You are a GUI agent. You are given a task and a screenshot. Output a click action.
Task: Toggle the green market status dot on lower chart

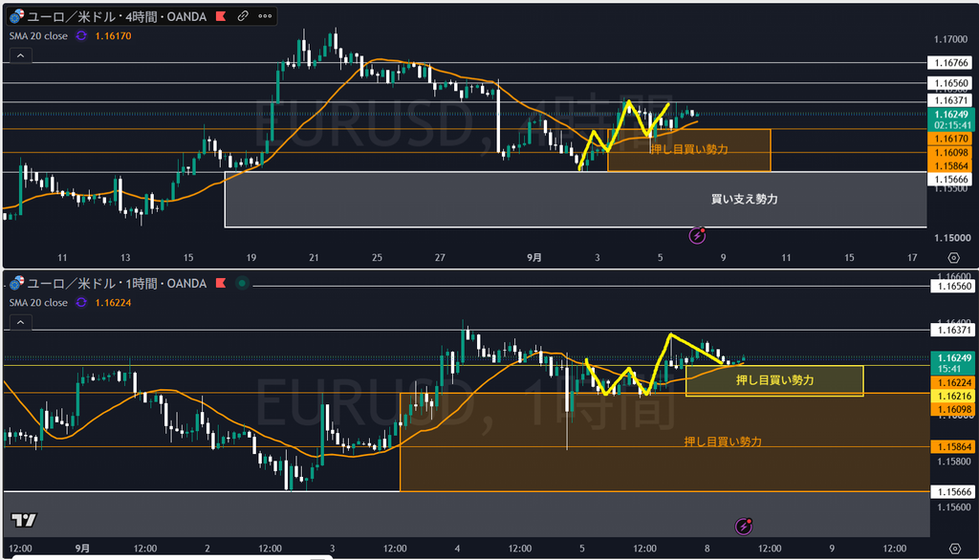tap(242, 283)
